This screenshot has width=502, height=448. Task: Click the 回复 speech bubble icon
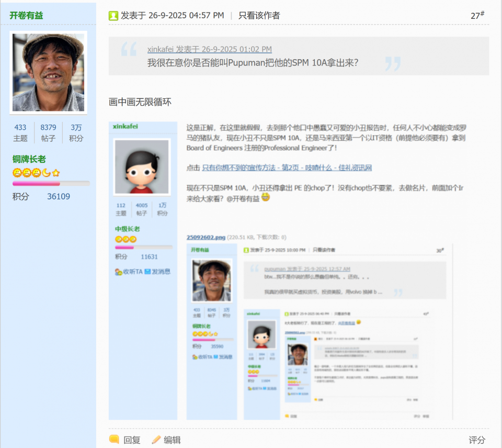(x=114, y=440)
